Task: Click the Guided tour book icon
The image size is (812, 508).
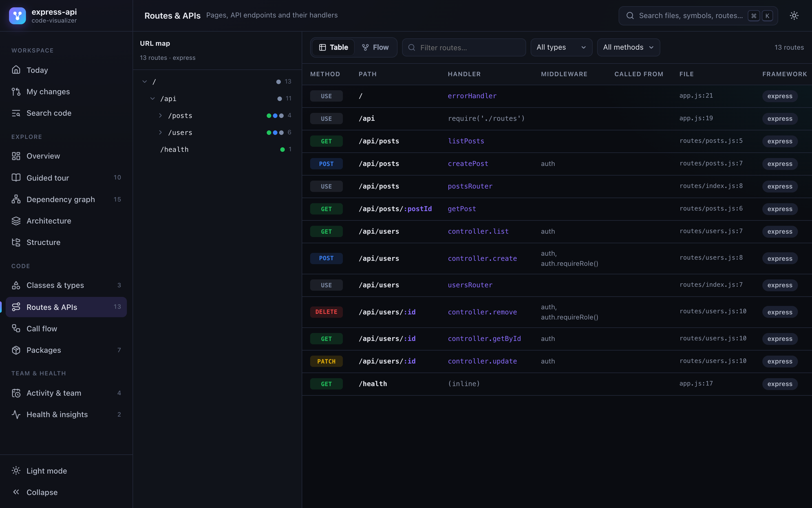Action: pos(16,178)
